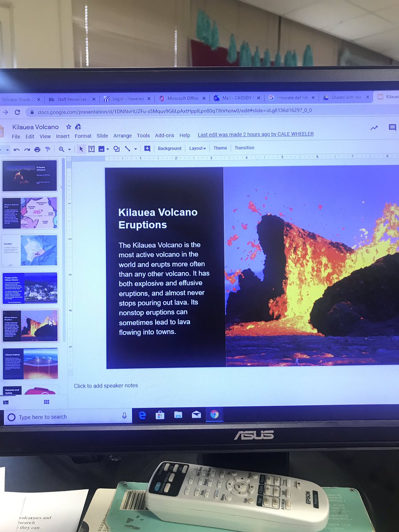Switch to the Shared with me tab
The width and height of the screenshot is (399, 532).
345,98
